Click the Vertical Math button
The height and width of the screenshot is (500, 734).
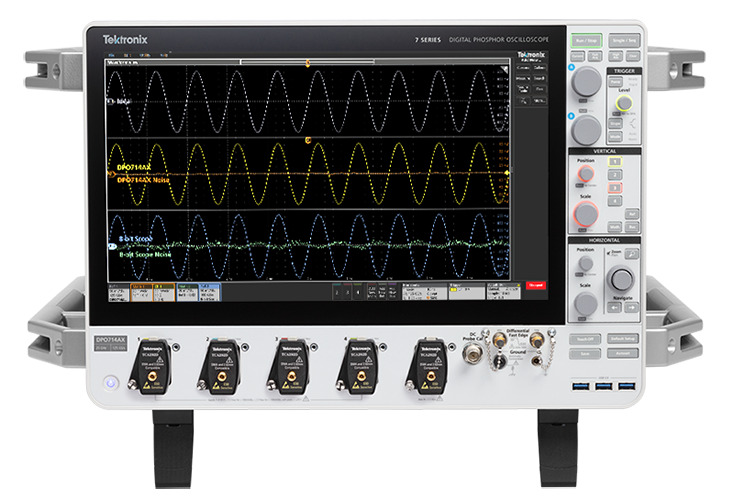point(615,227)
